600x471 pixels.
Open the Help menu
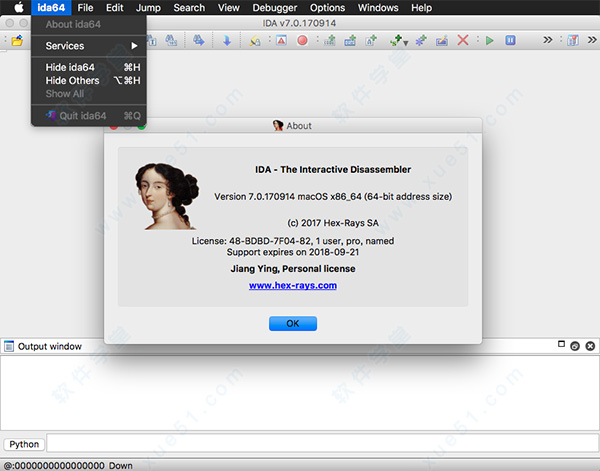click(x=421, y=7)
